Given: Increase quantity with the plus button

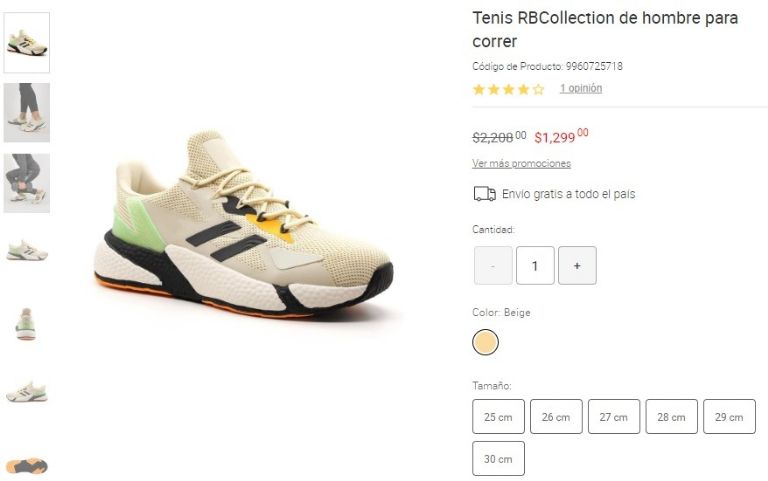Looking at the screenshot, I should [577, 266].
